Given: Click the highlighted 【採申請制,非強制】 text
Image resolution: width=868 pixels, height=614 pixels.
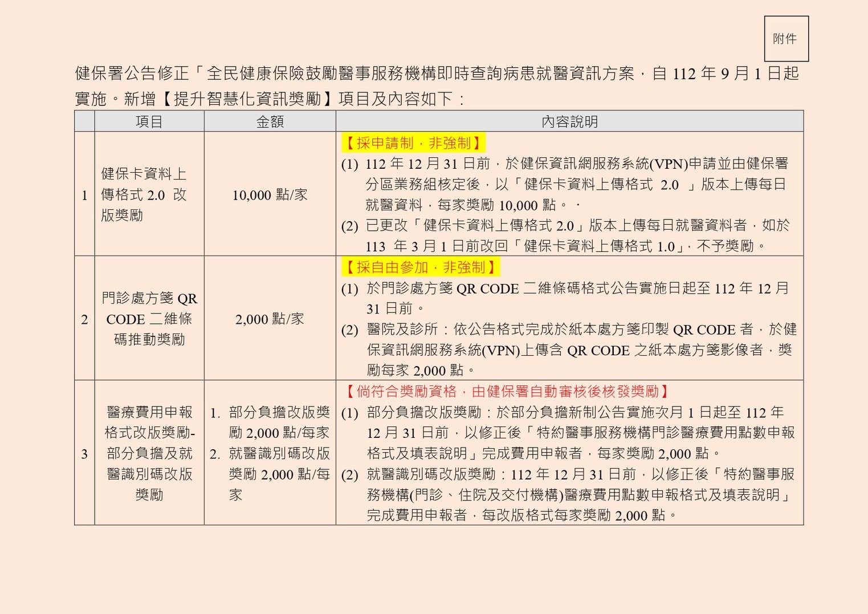Looking at the screenshot, I should pos(413,143).
